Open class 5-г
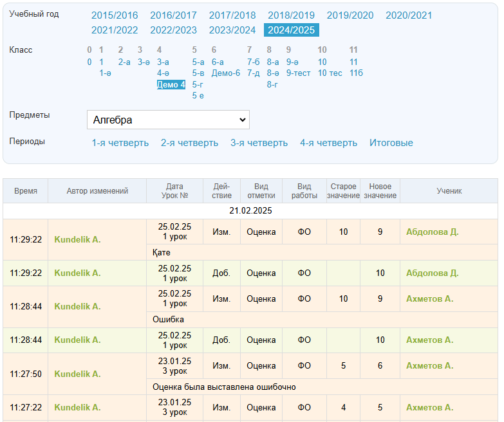Screen dimensions: 504x422 198,84
